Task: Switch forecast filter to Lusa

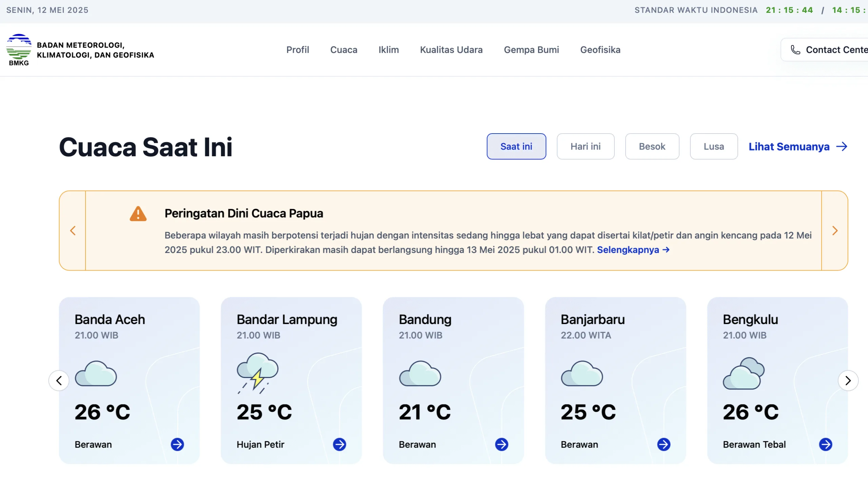Action: coord(713,146)
